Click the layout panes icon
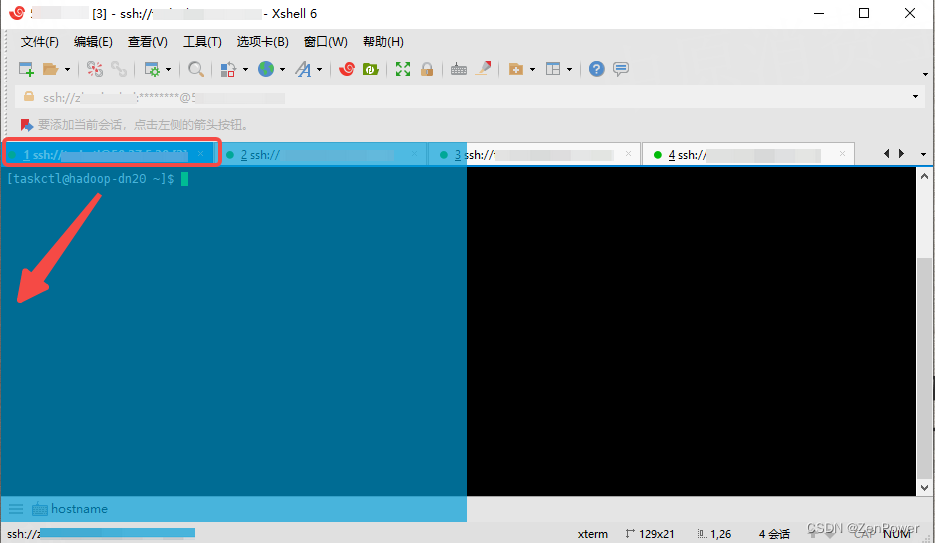 coord(553,69)
